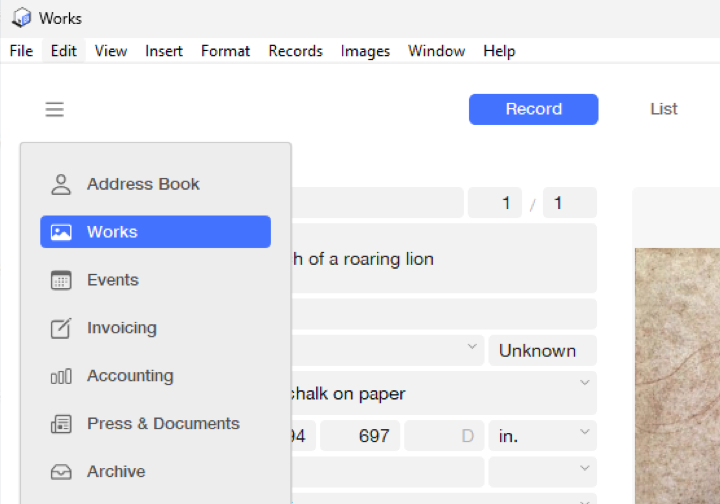Click the artwork image thumbnail

677,376
